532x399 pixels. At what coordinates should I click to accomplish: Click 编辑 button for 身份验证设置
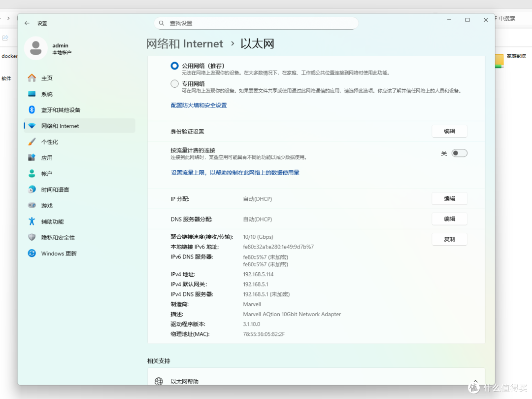[450, 131]
